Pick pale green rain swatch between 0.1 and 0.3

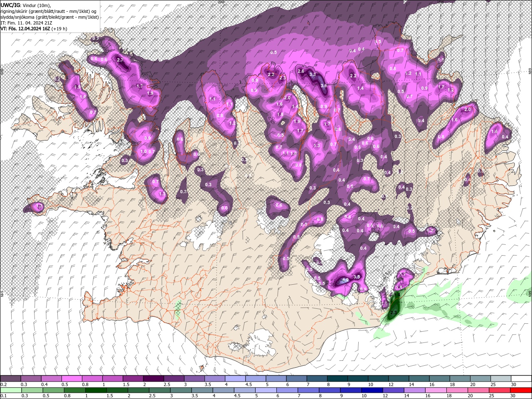pyautogui.click(x=10, y=390)
